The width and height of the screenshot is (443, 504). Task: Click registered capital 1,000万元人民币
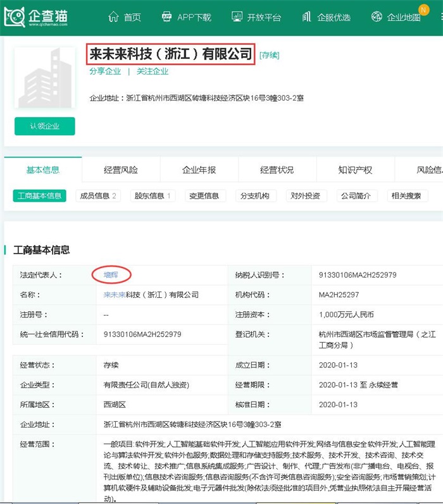[346, 314]
